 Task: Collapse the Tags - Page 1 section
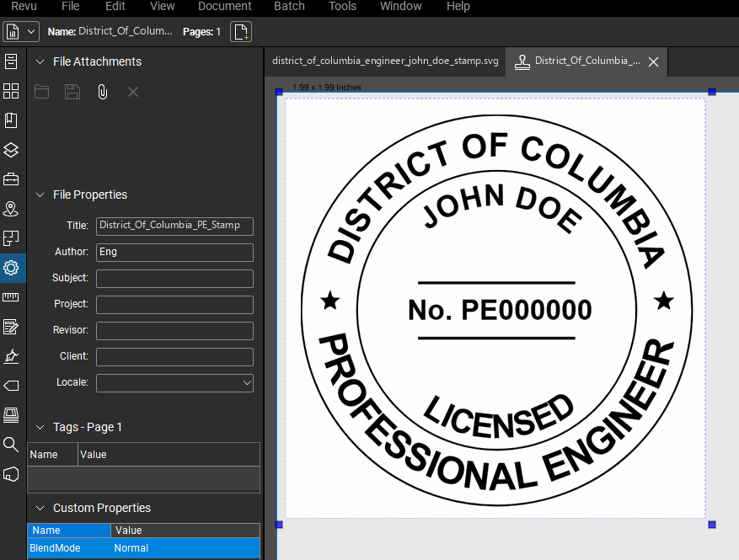coord(40,427)
